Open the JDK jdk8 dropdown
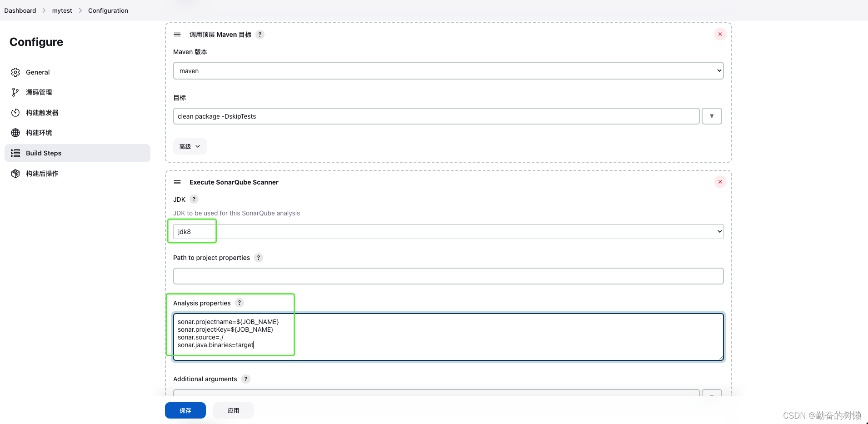Screen dimensions: 868x424 448,232
